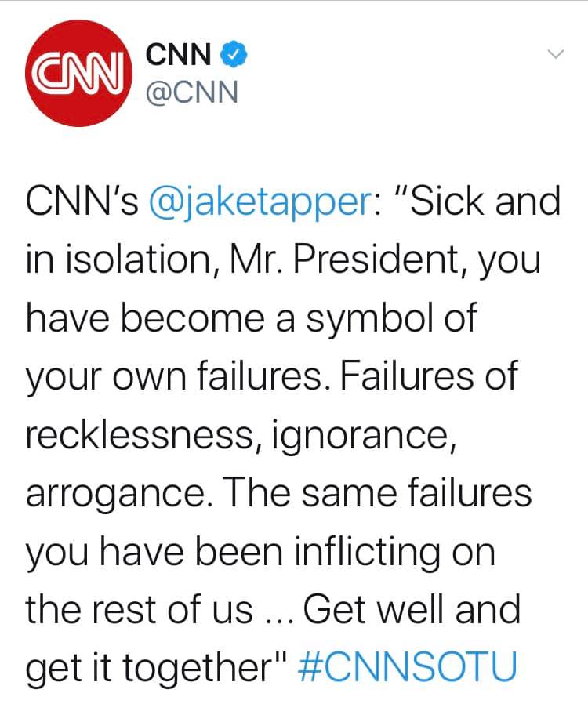Click the blue verified badge

[234, 54]
